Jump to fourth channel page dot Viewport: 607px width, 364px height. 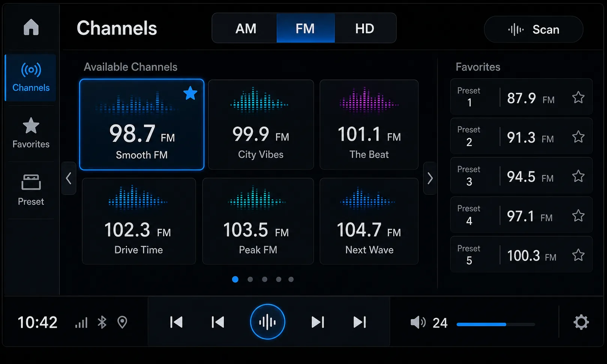[279, 279]
